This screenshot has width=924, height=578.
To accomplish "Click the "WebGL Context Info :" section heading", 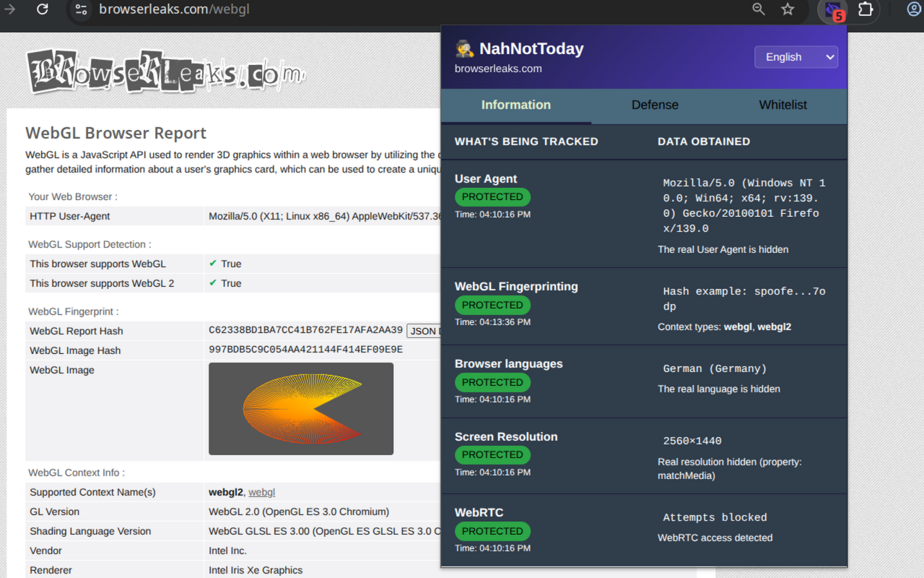I will tap(77, 473).
